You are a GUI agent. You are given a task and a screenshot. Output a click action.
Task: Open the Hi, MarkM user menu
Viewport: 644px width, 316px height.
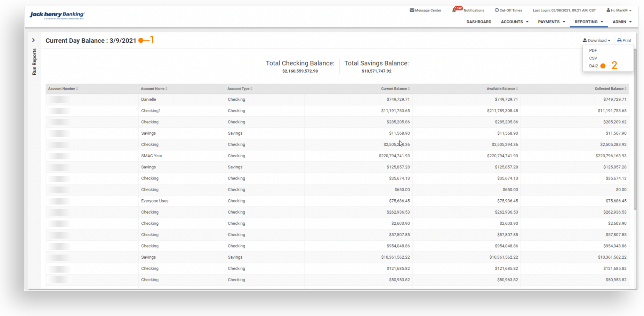pyautogui.click(x=619, y=10)
